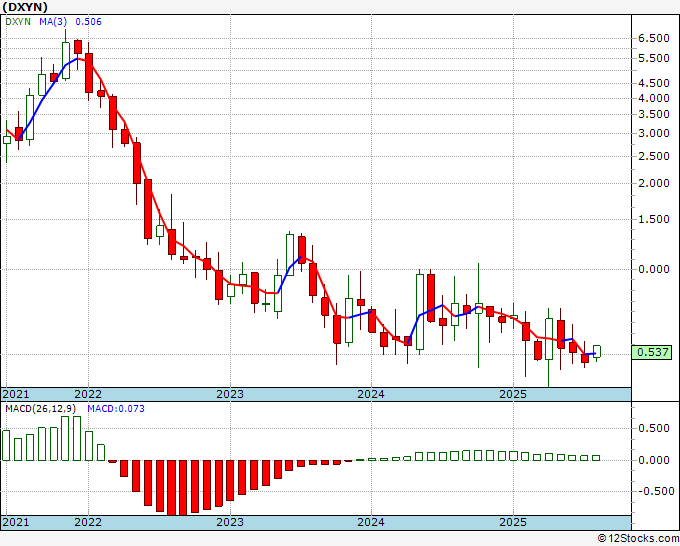Viewport: 680px width, 546px height.
Task: Click the MACD:0.073 value label
Action: pos(116,409)
